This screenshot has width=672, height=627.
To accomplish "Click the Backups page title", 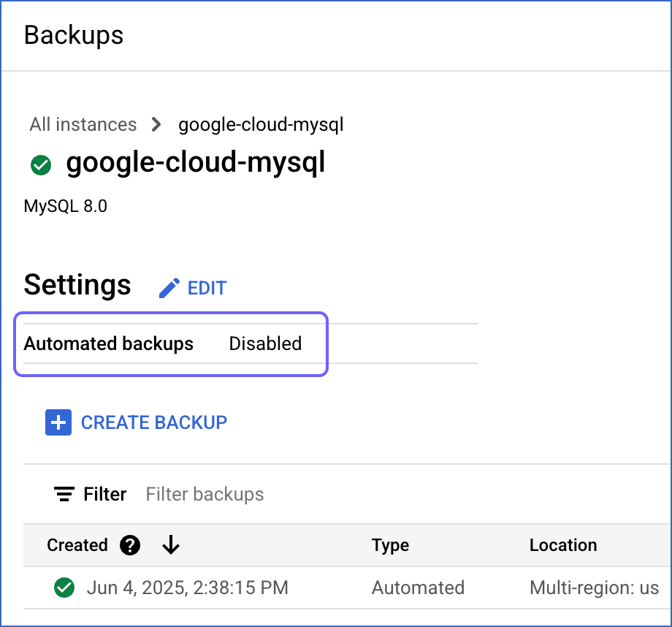I will click(74, 35).
